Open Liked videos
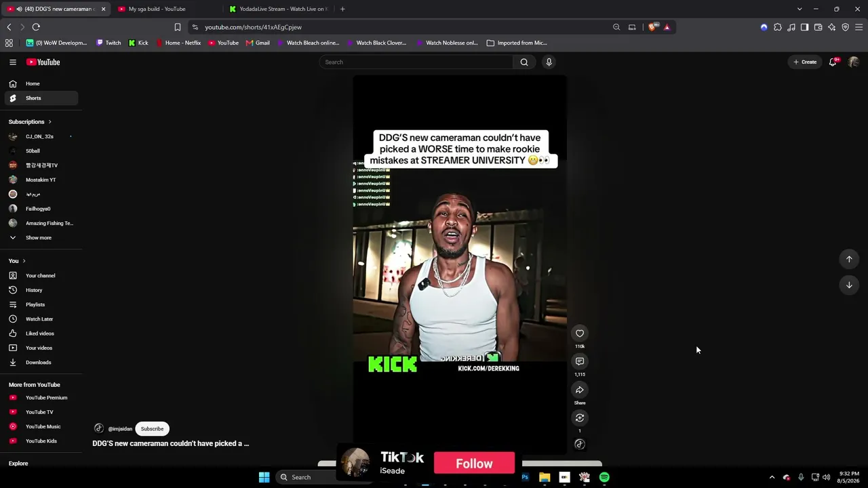Screen dimensions: 868x488 (41, 333)
